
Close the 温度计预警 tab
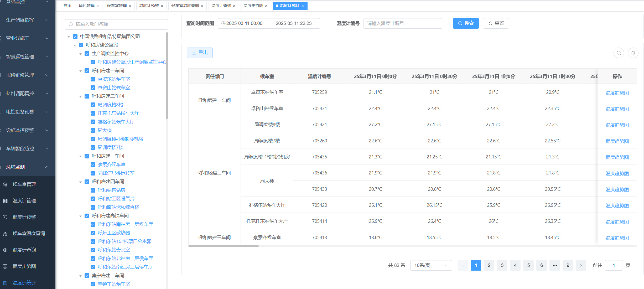coord(162,6)
